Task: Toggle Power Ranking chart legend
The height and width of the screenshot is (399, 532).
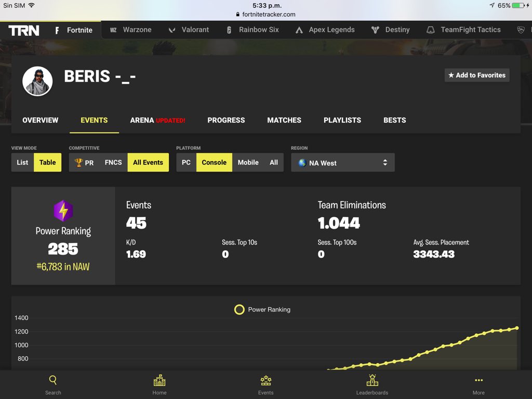Action: pyautogui.click(x=262, y=310)
